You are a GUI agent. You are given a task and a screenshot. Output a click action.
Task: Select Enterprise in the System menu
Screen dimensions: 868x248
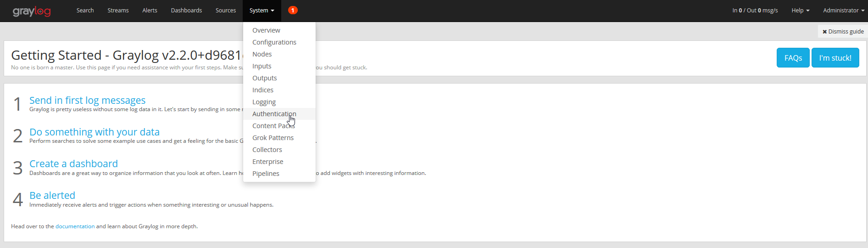[x=279, y=162]
